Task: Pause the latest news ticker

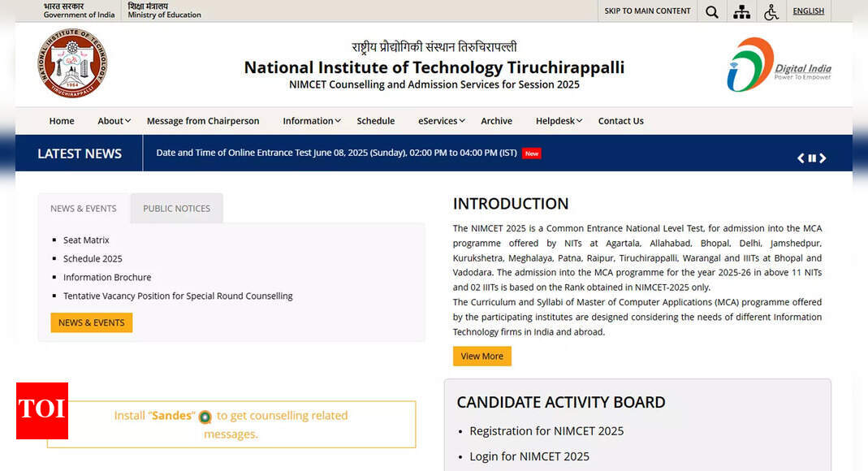Action: (812, 158)
